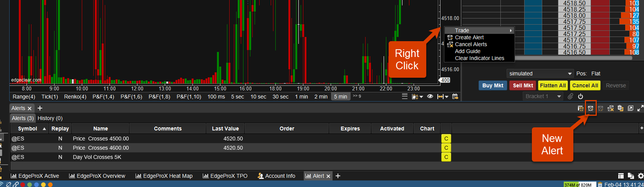
Task: Click the Cancel All Alerts clock icon
Action: [x=611, y=109]
